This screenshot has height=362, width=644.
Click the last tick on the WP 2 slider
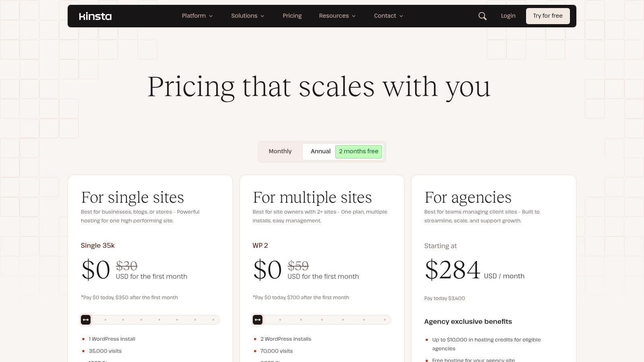click(386, 319)
